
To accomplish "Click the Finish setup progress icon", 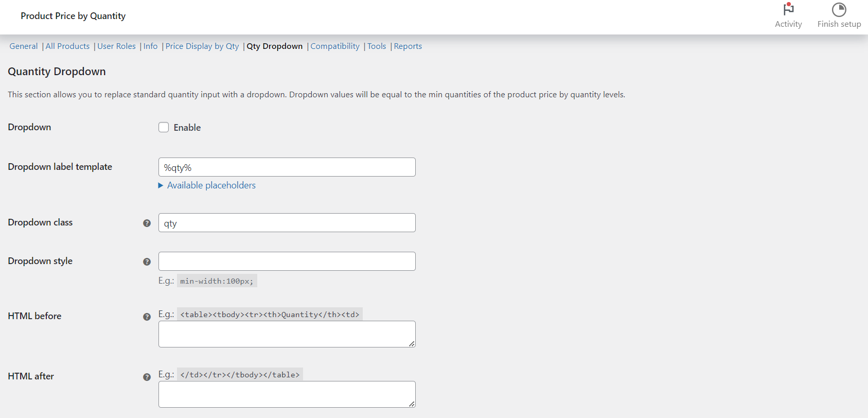I will click(838, 10).
